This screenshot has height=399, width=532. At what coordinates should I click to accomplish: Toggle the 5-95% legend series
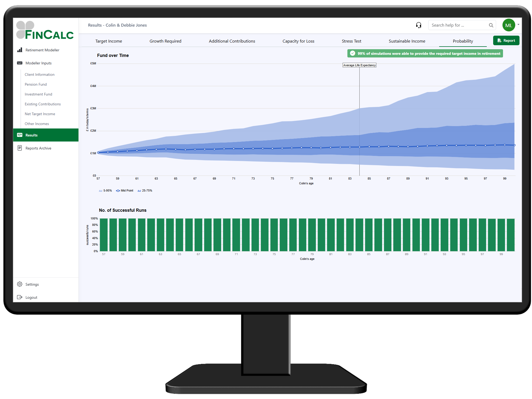point(105,190)
